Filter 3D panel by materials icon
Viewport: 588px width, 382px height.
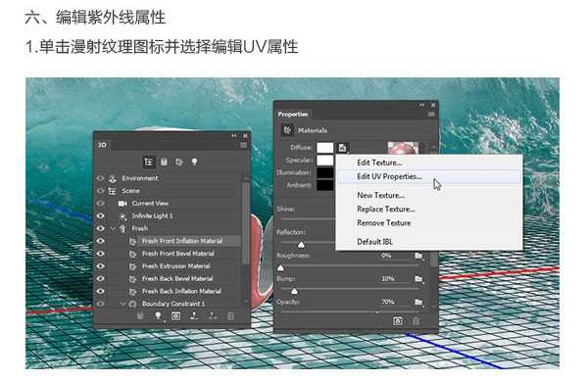pyautogui.click(x=179, y=162)
